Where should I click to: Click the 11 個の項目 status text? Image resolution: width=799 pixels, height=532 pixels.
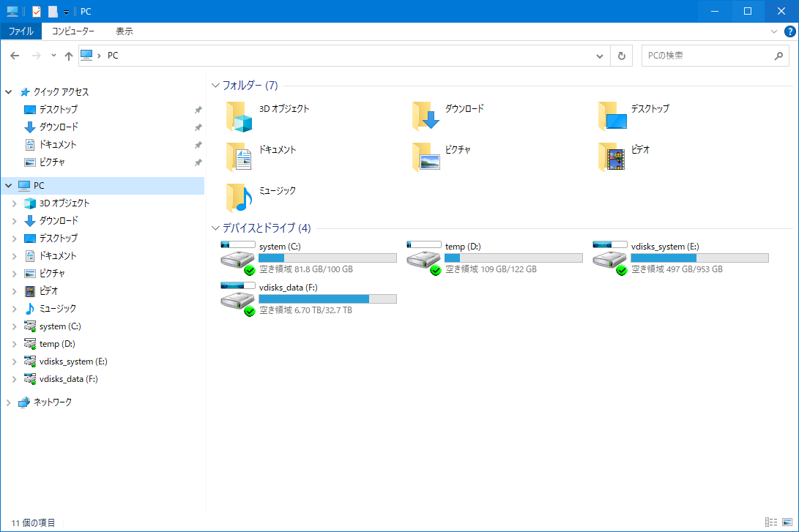tap(33, 522)
